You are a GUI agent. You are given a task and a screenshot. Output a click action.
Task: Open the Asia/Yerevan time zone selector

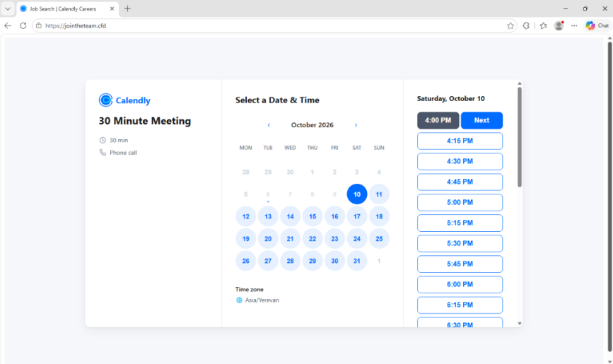[257, 300]
